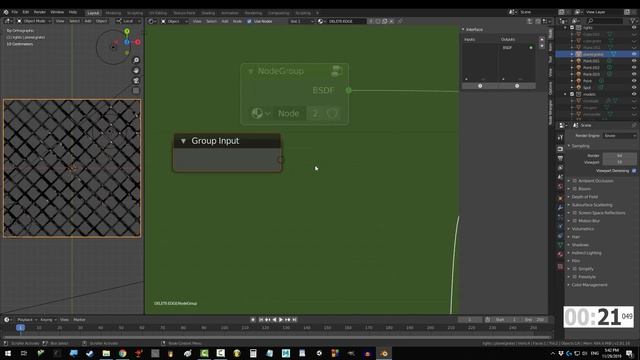Screen dimensions: 640x360
Task: Switch to the Modeling workspace tab
Action: click(x=113, y=13)
